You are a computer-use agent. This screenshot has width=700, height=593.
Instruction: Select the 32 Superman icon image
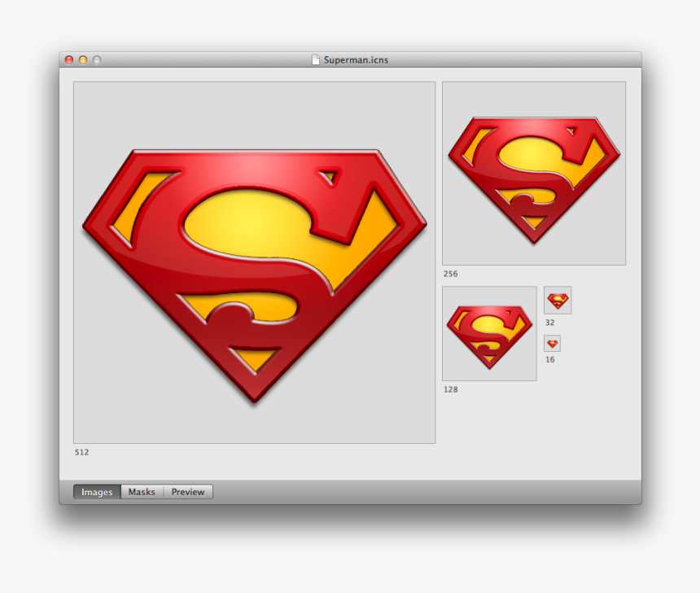pos(558,301)
